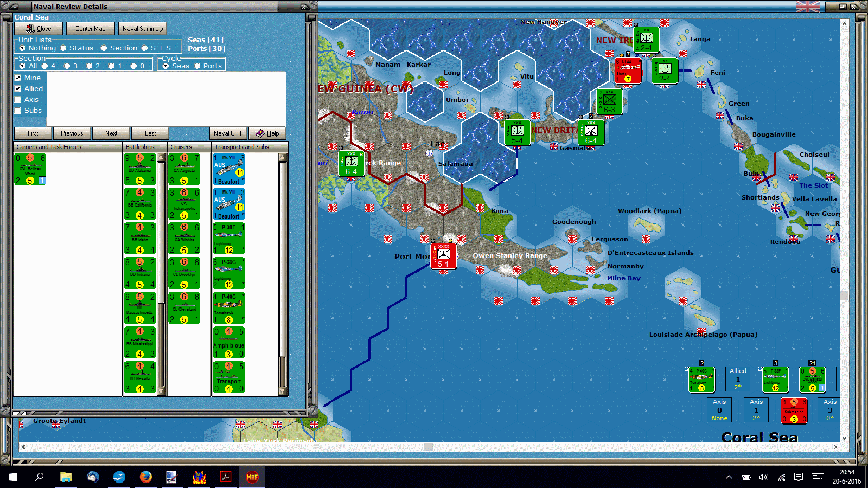Click the Battleships list scroll-down arrow
868x488 pixels.
point(161,391)
